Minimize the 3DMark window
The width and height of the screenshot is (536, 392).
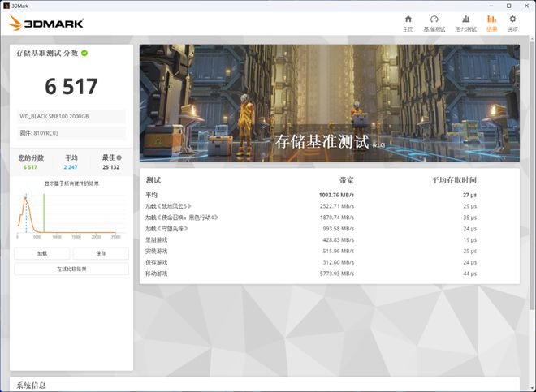[491, 6]
